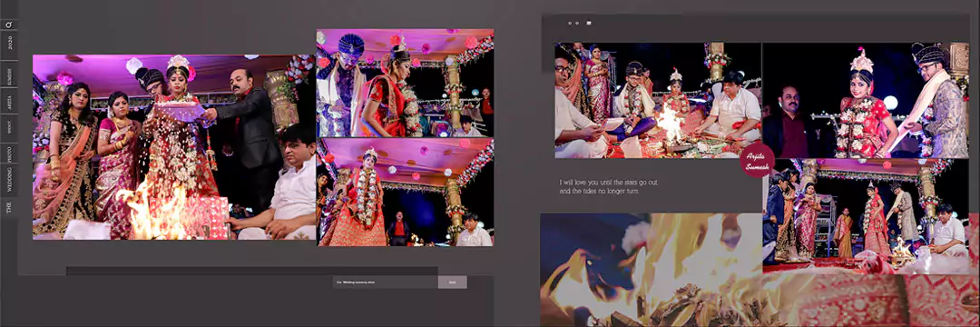Select the 'The' sidebar tab
Viewport: 980px width, 327px height.
coord(9,207)
